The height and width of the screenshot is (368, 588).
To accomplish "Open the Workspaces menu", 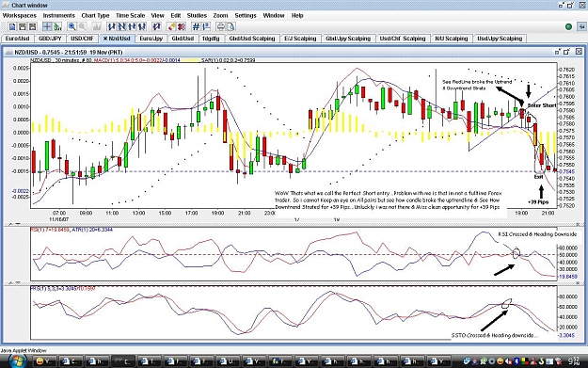I will click(20, 15).
